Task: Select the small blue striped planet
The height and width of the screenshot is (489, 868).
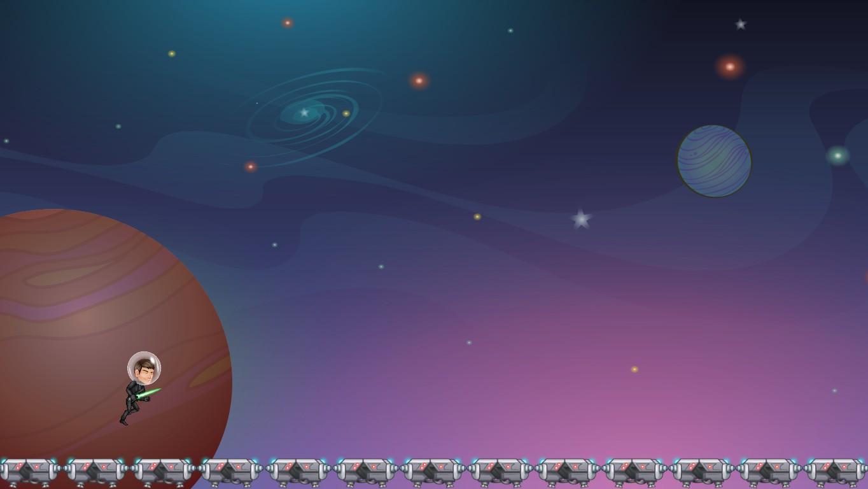Action: pyautogui.click(x=713, y=161)
